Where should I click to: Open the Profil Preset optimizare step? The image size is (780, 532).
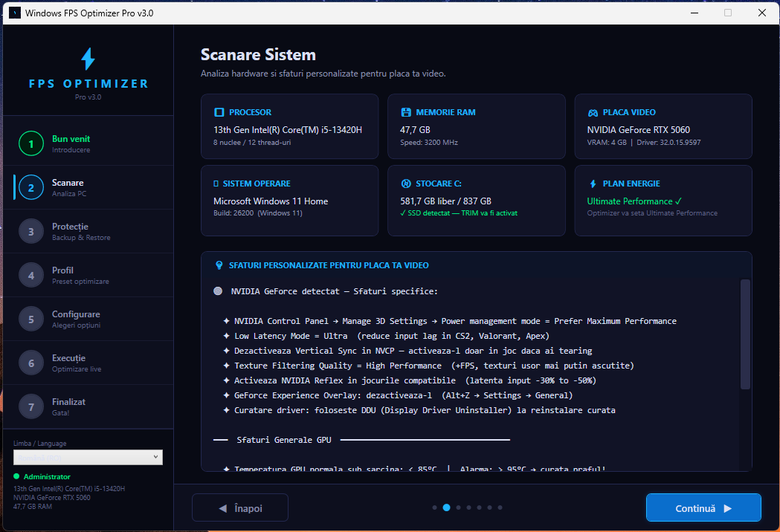[88, 275]
